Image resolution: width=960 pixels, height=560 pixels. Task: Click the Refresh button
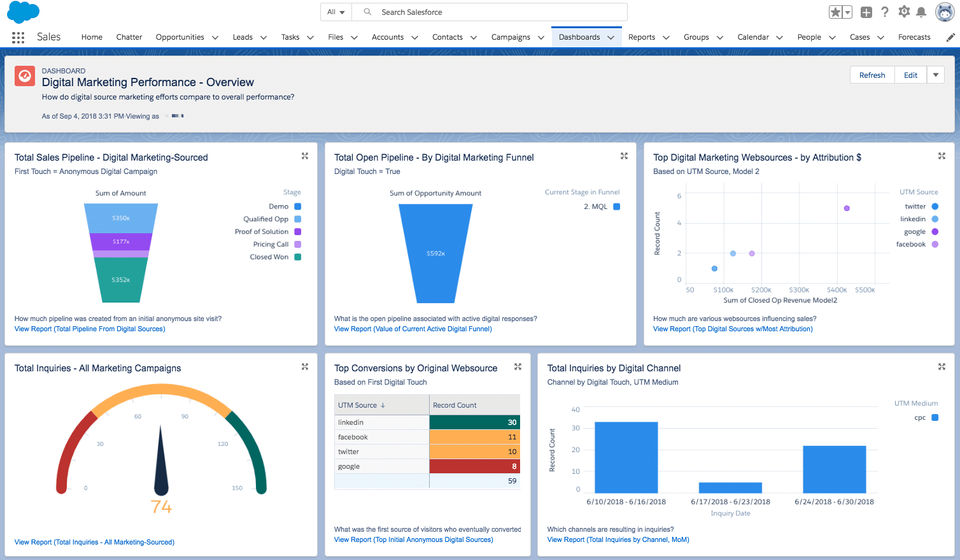click(872, 75)
